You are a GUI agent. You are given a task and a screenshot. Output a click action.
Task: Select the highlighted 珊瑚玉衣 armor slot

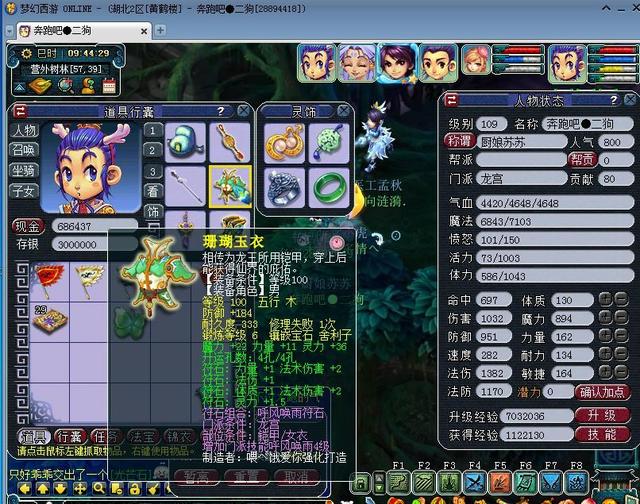[230, 187]
